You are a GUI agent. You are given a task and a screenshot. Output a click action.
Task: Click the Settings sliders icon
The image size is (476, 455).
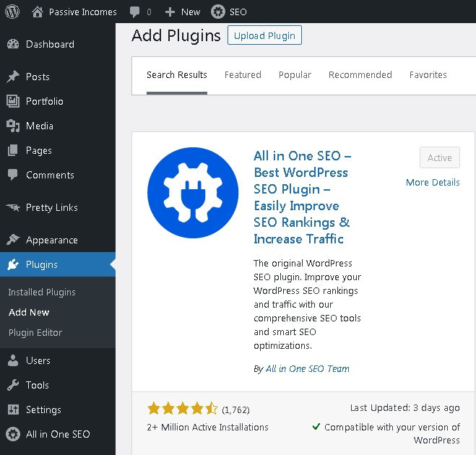pyautogui.click(x=13, y=409)
